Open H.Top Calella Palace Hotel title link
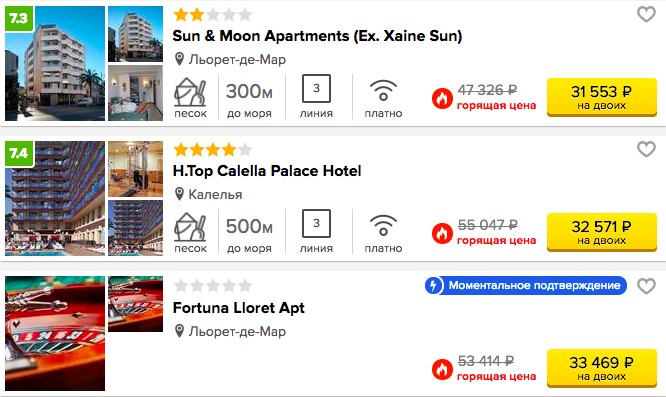Screen dimensions: 666x397 (x=267, y=171)
